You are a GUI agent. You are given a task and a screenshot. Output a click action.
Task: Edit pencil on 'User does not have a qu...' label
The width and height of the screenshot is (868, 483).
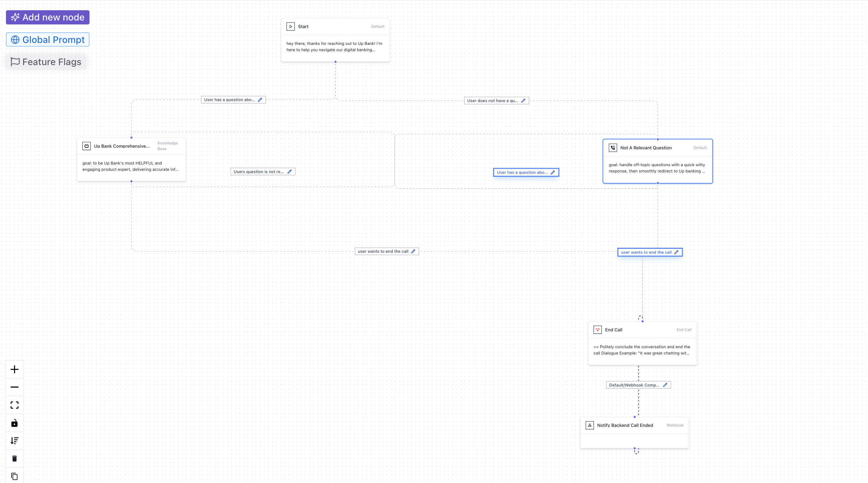[523, 100]
